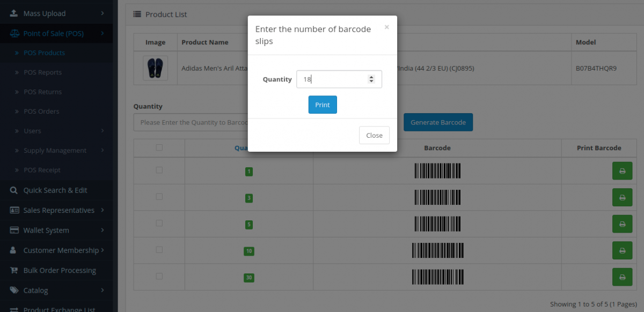Viewport: 644px width, 312px height.
Task: Expand the Supply Management submenu
Action: (x=103, y=151)
